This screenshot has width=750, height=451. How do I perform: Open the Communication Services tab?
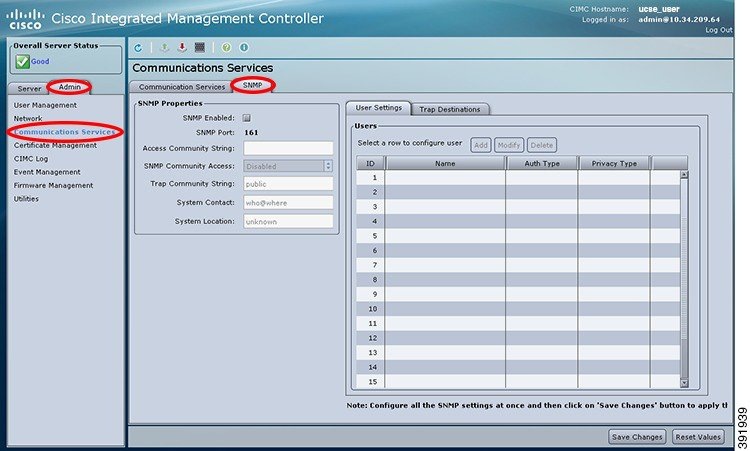182,87
